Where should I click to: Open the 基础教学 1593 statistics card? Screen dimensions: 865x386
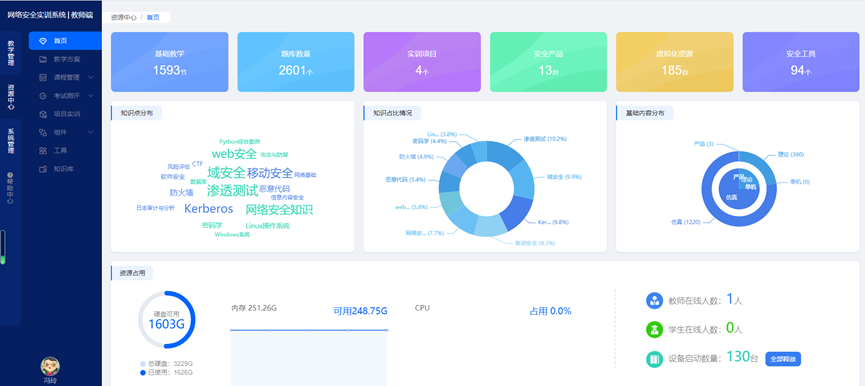[169, 62]
